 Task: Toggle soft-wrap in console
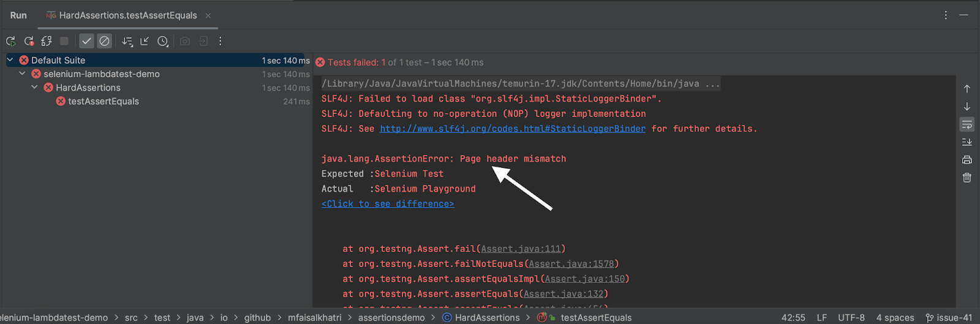tap(967, 124)
